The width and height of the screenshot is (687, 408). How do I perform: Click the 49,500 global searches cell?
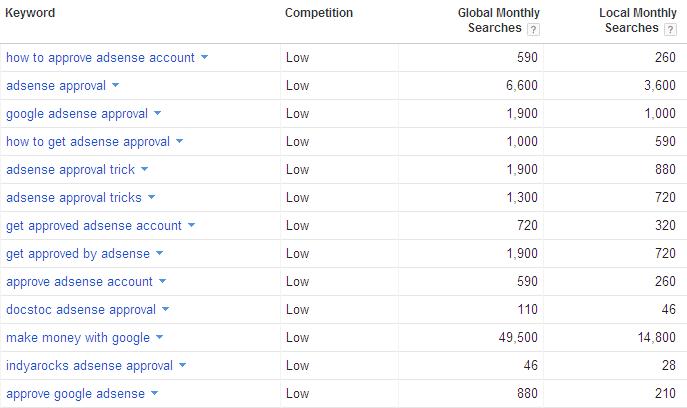pos(518,337)
